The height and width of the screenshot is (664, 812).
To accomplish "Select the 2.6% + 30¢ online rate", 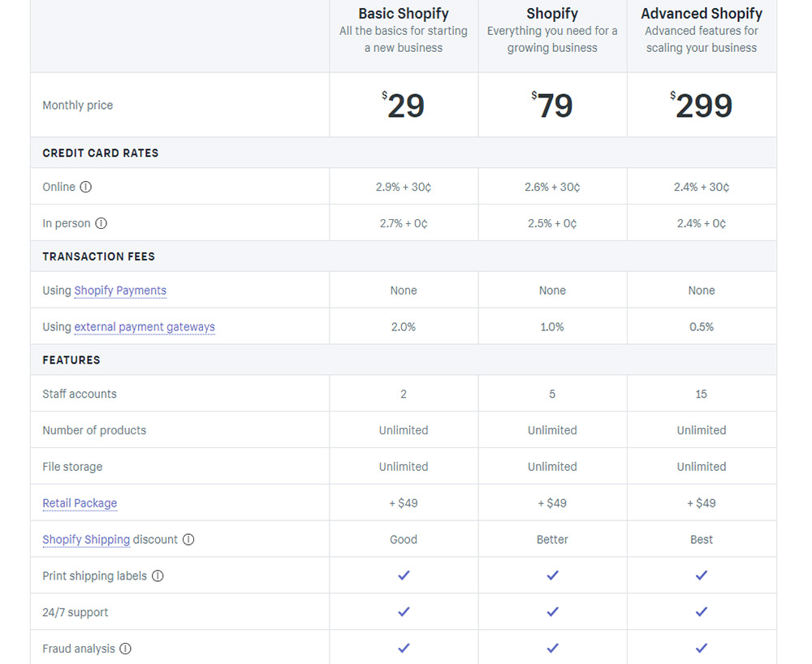I will pos(552,187).
